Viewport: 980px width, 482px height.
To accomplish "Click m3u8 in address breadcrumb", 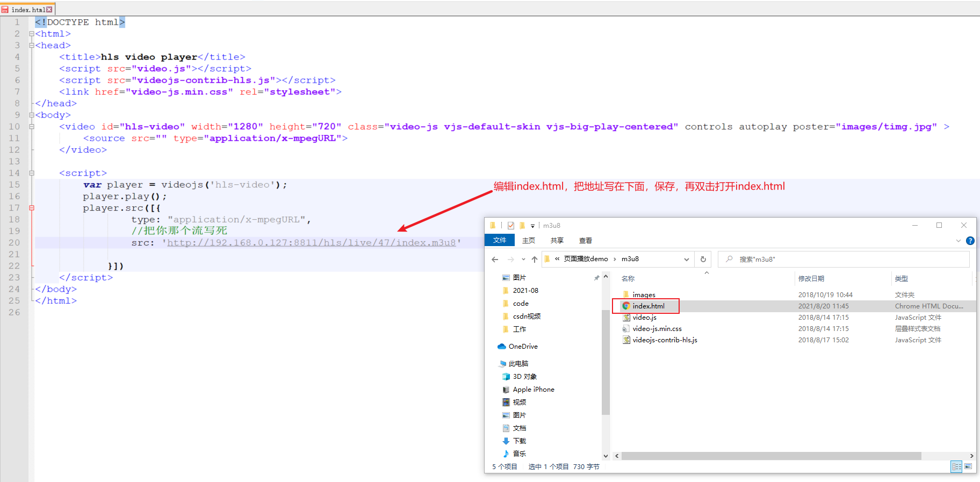I will pos(630,259).
